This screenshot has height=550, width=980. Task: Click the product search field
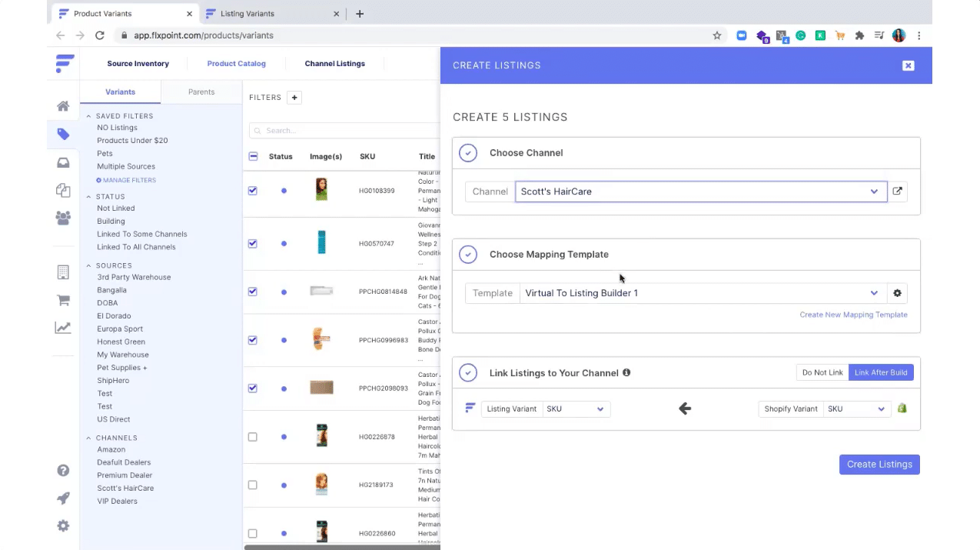point(346,131)
